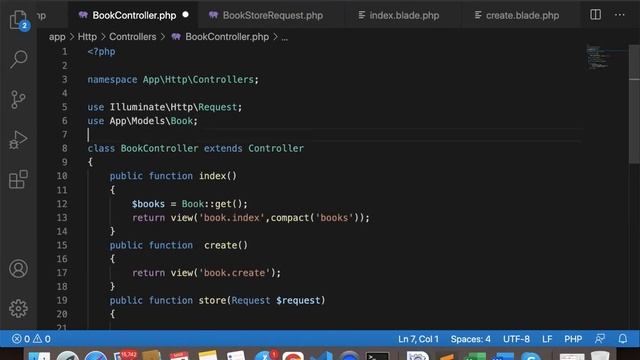Open the Search view in activity bar
This screenshot has height=360, width=640.
click(18, 60)
